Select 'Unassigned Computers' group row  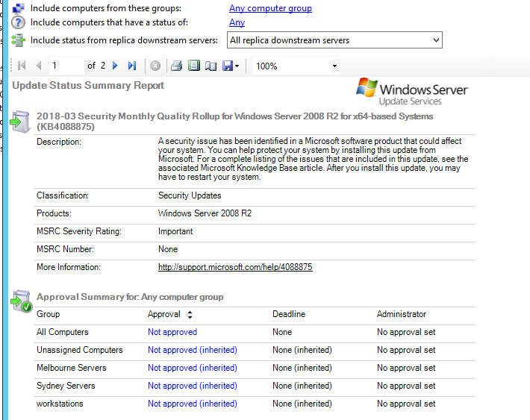pos(79,350)
